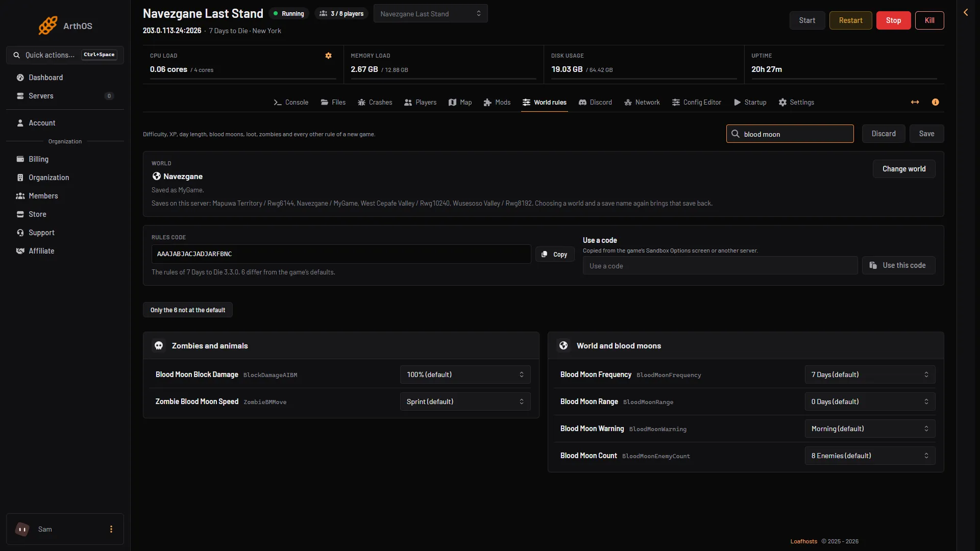The width and height of the screenshot is (980, 551).
Task: Click the Use a code input
Action: click(720, 265)
